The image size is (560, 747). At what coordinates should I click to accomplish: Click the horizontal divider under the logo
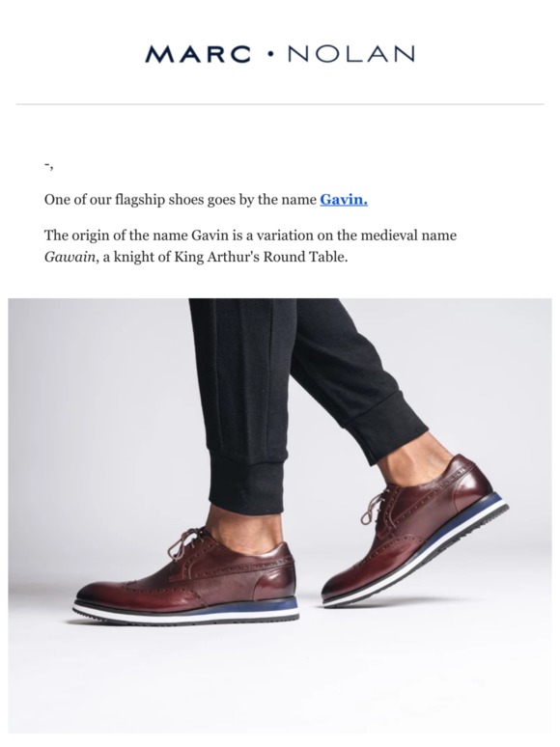pyautogui.click(x=280, y=104)
